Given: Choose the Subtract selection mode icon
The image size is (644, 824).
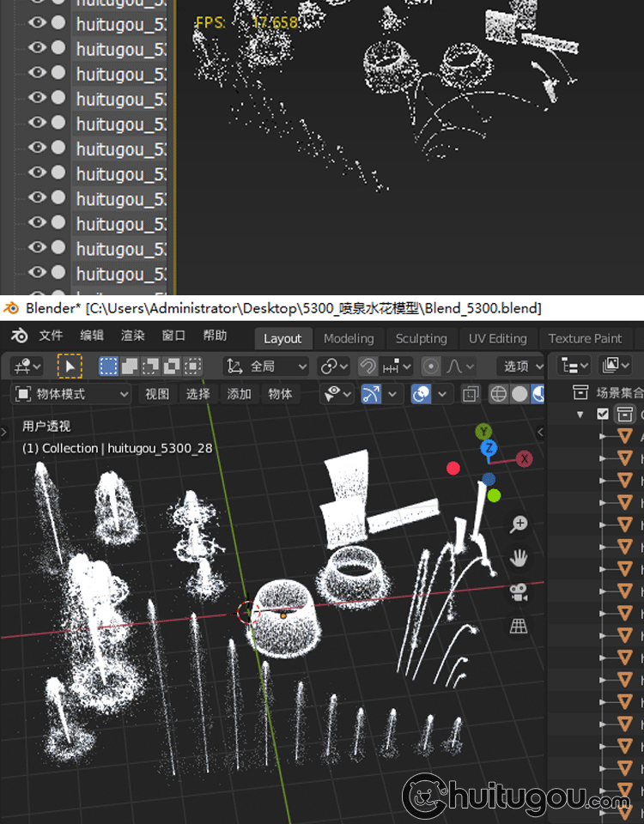Looking at the screenshot, I should point(150,367).
